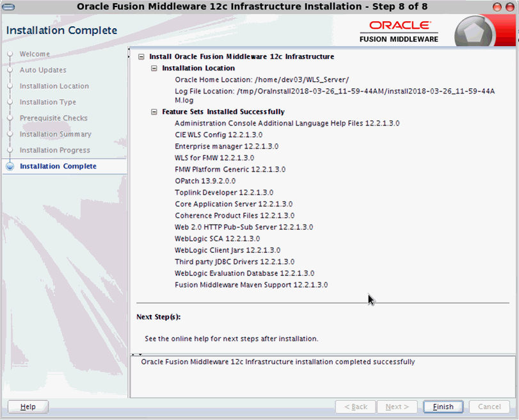
Task: Click the installation completed successfully status message
Action: tap(278, 362)
